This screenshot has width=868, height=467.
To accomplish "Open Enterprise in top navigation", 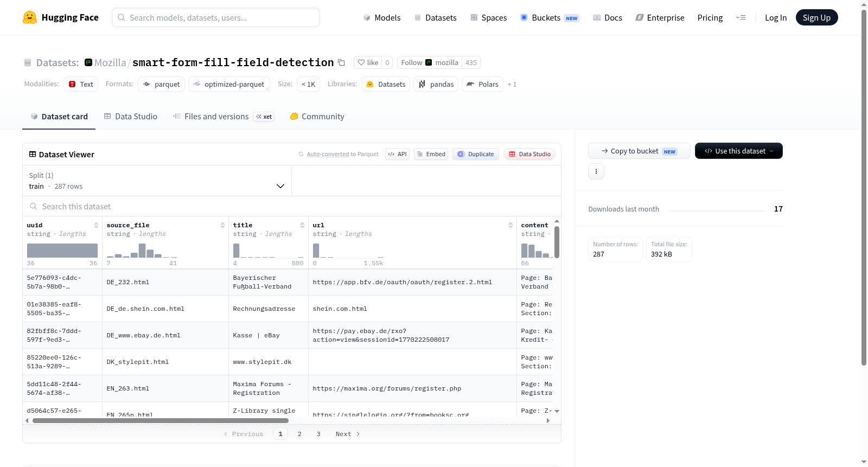I will 660,17.
